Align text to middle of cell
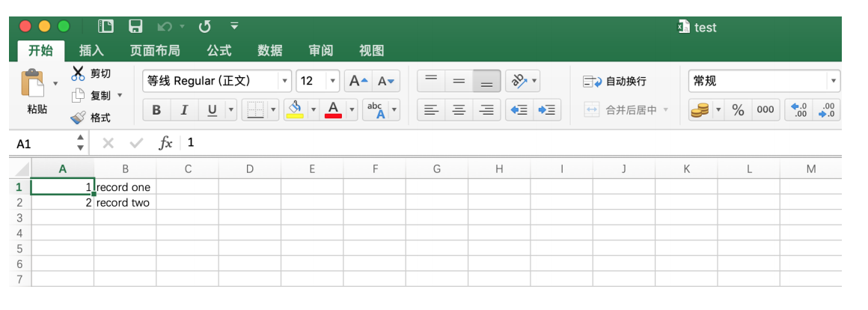 [459, 82]
